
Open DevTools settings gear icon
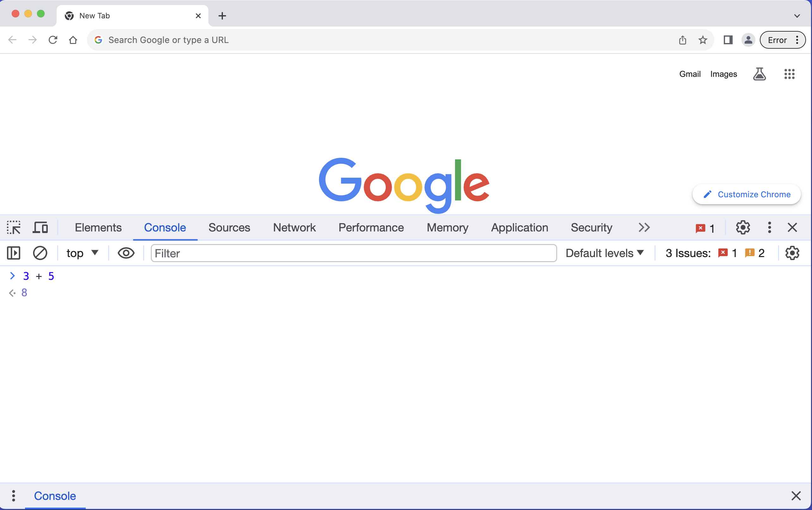click(x=742, y=228)
